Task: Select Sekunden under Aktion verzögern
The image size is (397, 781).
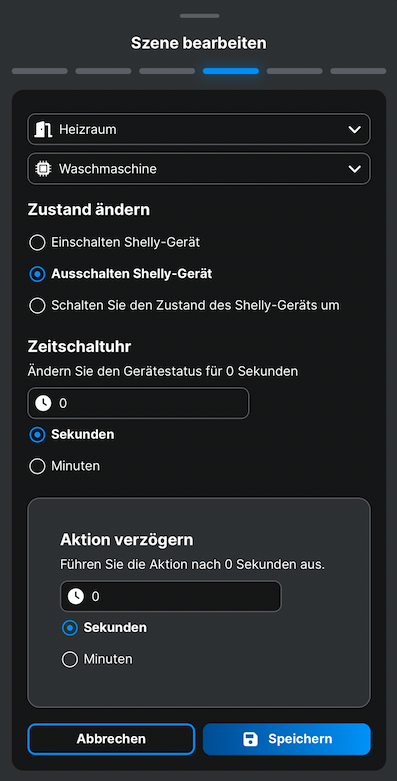Action: coord(70,628)
